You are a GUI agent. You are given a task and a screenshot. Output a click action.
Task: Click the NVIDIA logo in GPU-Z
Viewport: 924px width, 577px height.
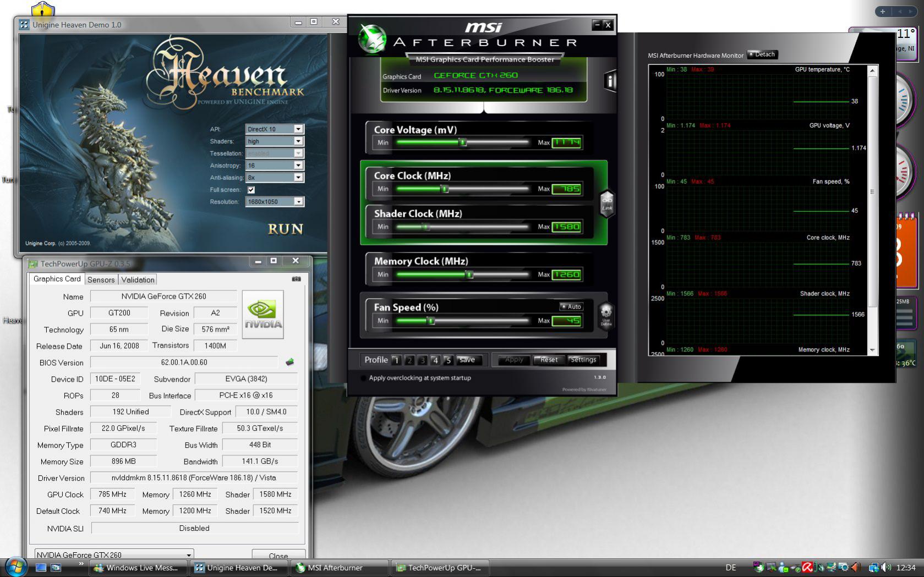pyautogui.click(x=263, y=314)
